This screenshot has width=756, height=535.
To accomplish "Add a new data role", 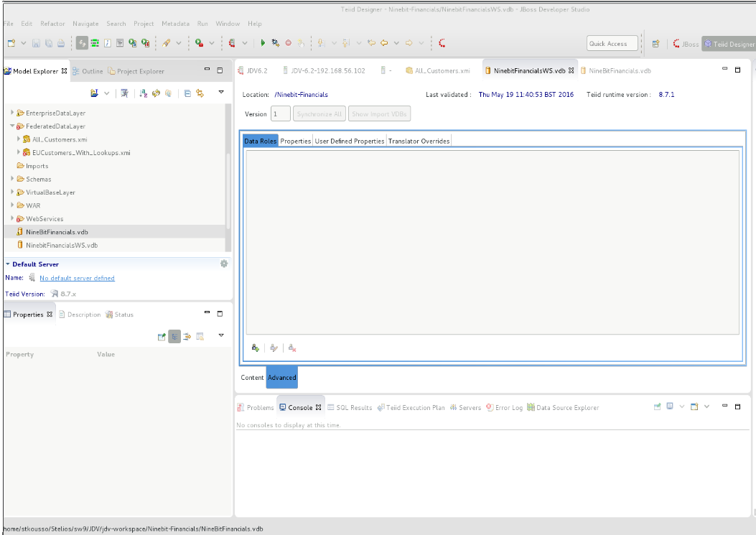I will [255, 348].
